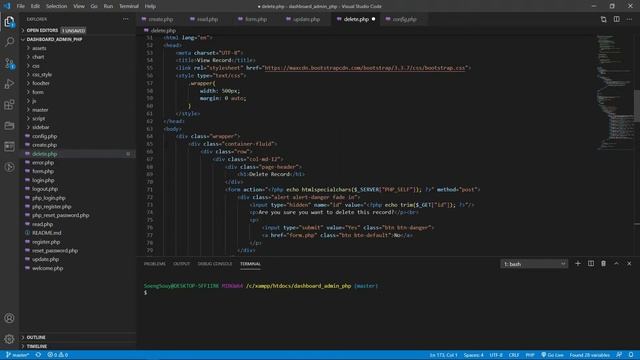The height and width of the screenshot is (360, 640).
Task: Click the Spaces: 4 indentation setting
Action: (x=473, y=355)
